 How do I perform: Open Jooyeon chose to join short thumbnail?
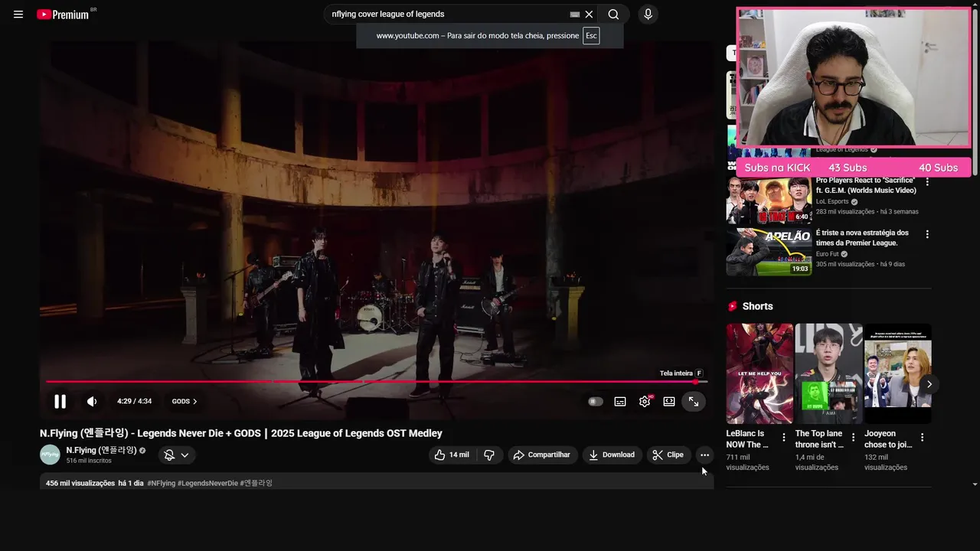pos(897,373)
